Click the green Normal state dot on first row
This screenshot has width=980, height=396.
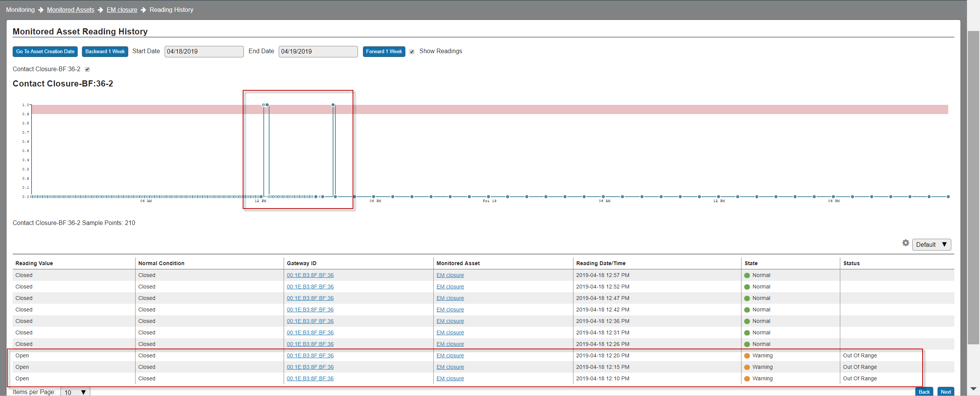pos(747,275)
